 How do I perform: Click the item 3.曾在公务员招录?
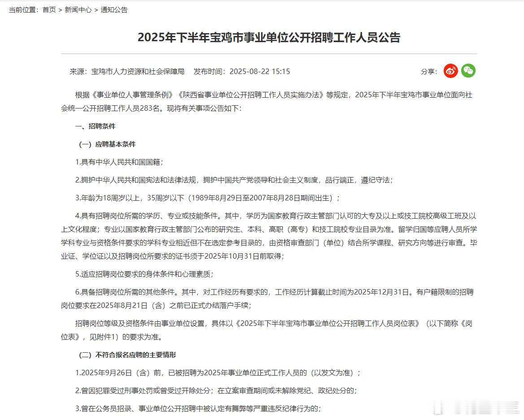(198, 409)
